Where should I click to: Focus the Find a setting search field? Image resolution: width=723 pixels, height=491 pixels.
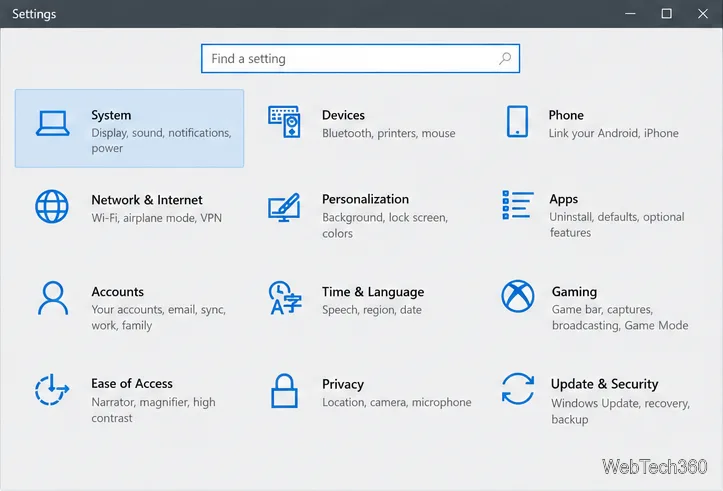361,59
